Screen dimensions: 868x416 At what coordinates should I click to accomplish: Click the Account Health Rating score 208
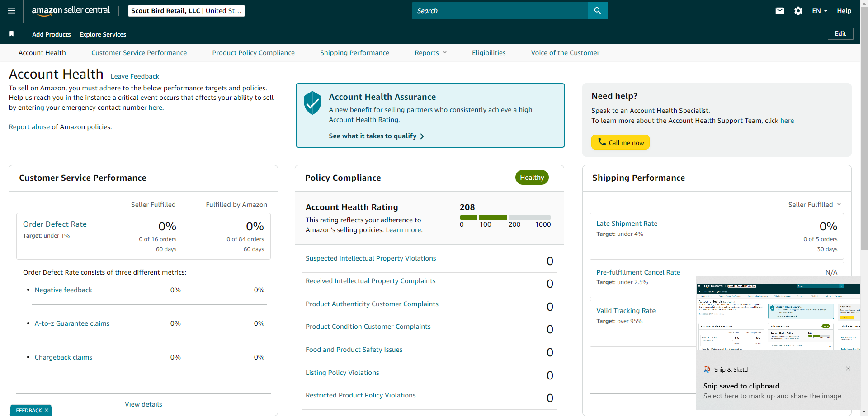point(467,207)
